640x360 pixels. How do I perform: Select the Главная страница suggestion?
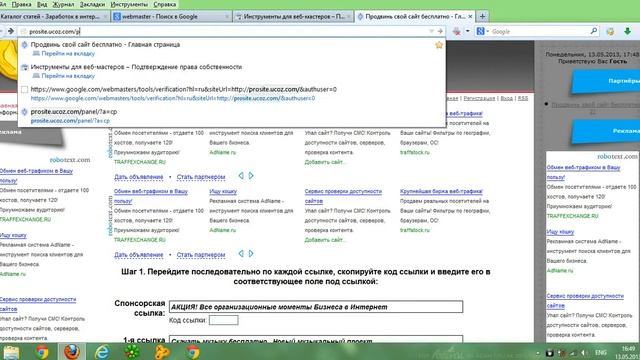pos(231,49)
